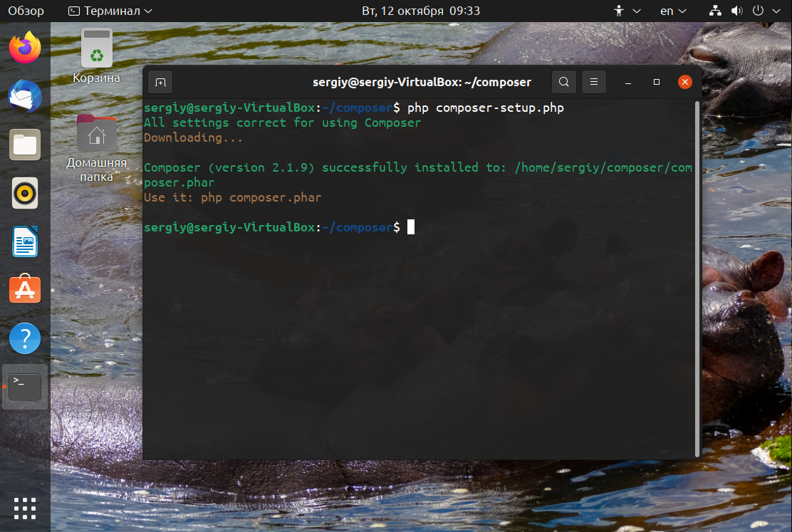Click 'Composer (version 2.1.9) successfully installed' text

(311, 167)
